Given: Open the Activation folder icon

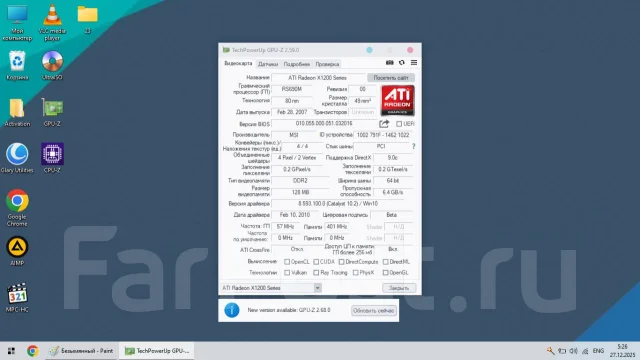Looking at the screenshot, I should pyautogui.click(x=17, y=112).
